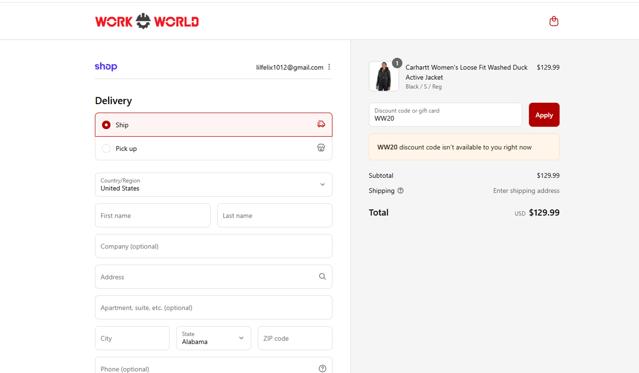Click the Carhartt jacket product thumbnail
The image size is (639, 373).
click(x=383, y=76)
